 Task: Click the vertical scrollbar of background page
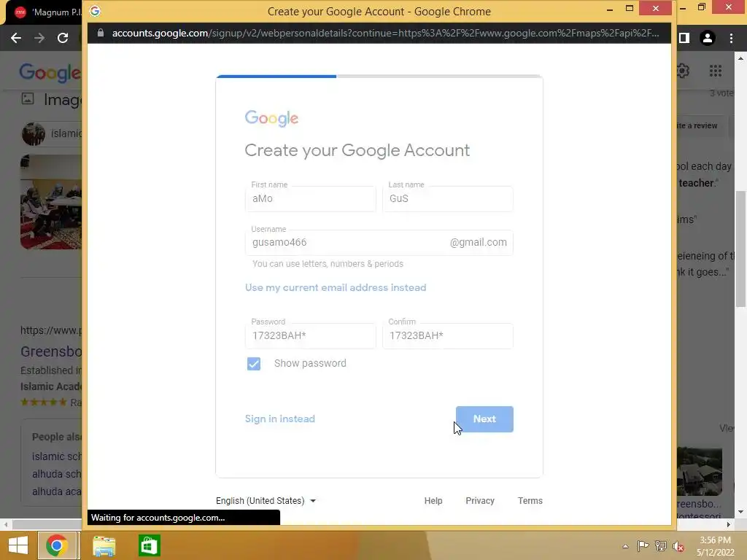(x=740, y=249)
